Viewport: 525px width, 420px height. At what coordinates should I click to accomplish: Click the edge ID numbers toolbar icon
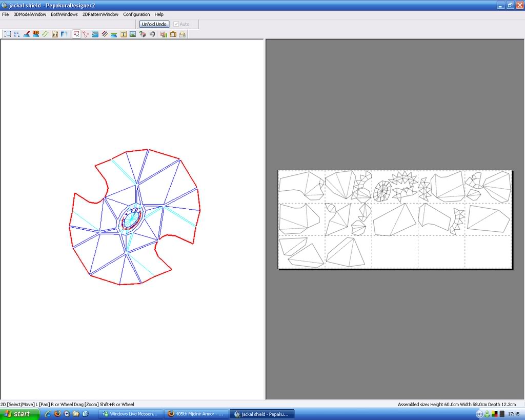(36, 34)
